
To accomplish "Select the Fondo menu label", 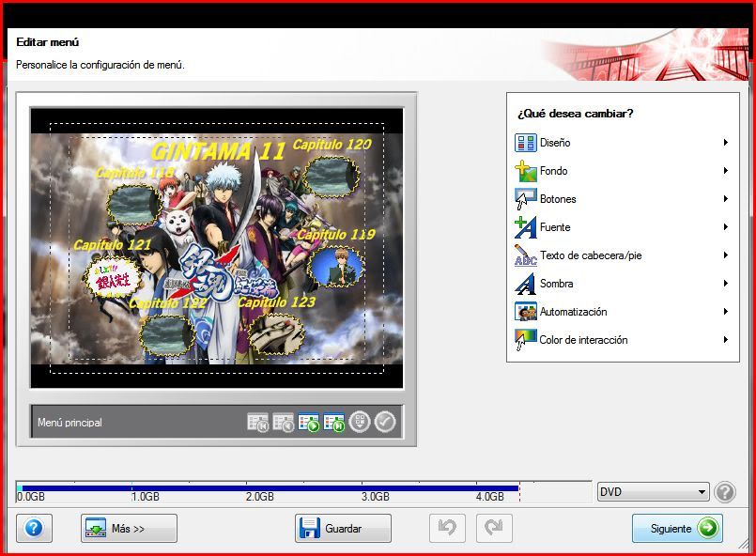I will (553, 171).
